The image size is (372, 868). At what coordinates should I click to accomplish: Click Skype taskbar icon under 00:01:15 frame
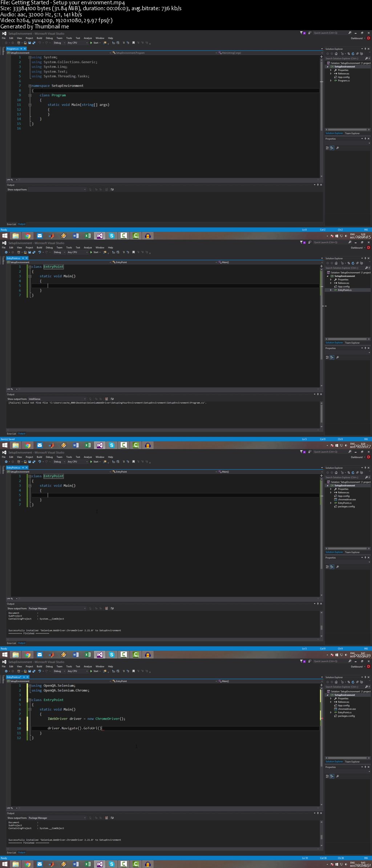coord(112,236)
